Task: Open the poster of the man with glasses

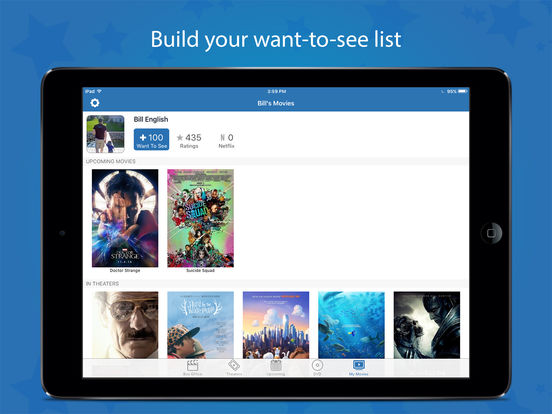Action: (125, 325)
